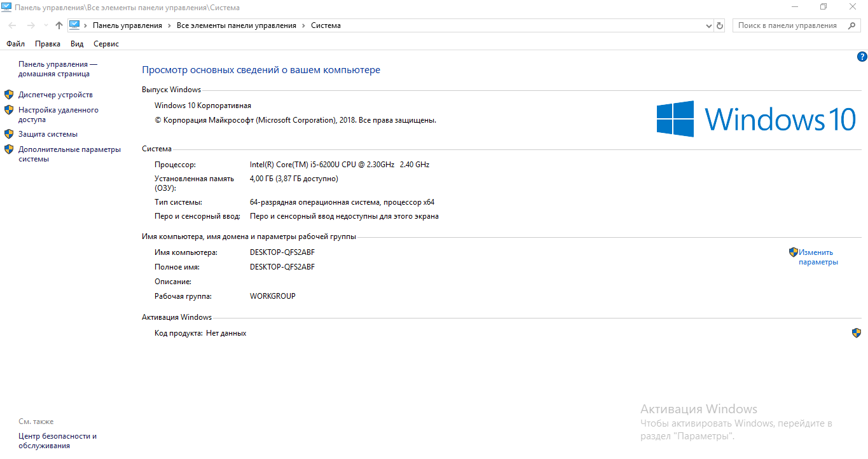Open the Сервис menu

[106, 44]
